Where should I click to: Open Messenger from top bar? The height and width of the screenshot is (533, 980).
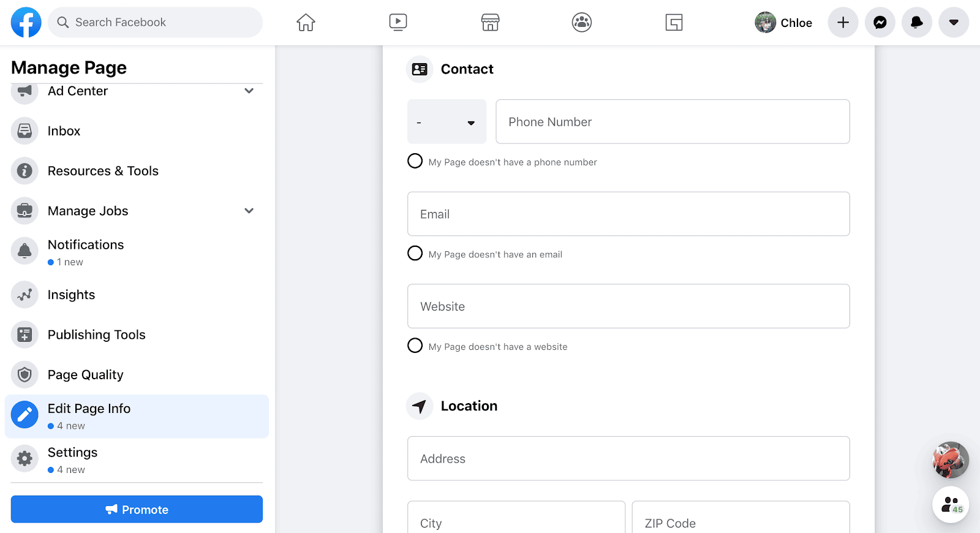click(x=880, y=23)
